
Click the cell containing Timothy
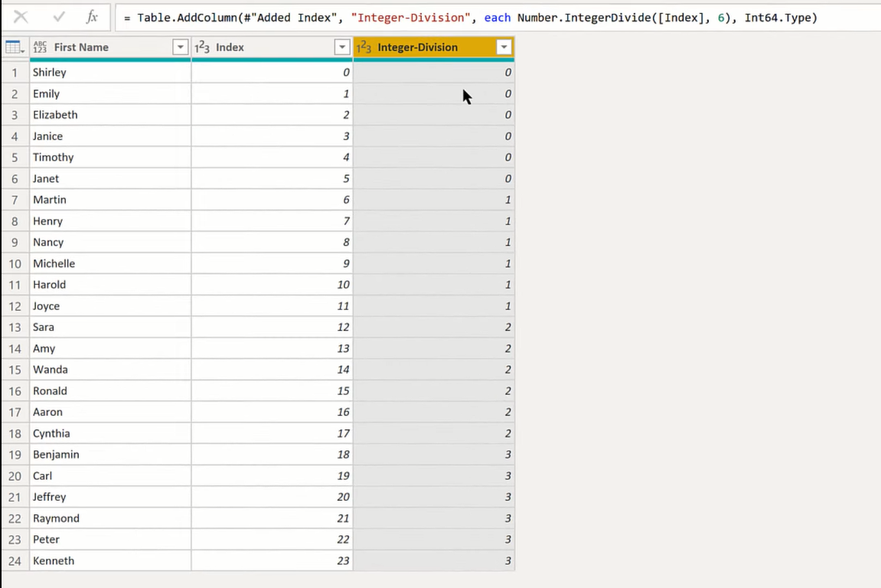tap(111, 158)
